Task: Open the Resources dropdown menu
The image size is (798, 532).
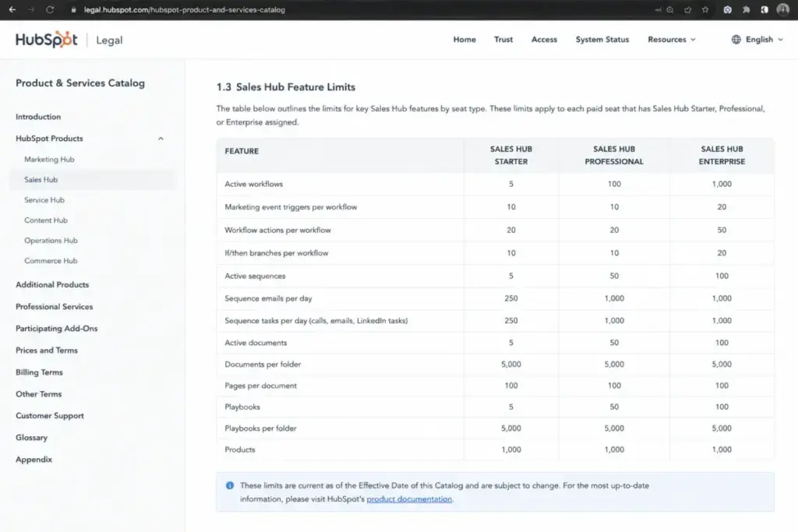Action: coord(671,39)
